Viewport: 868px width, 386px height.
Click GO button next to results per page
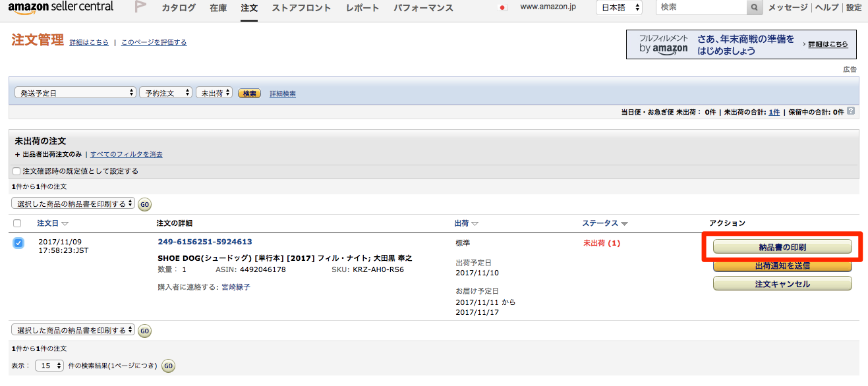point(169,366)
